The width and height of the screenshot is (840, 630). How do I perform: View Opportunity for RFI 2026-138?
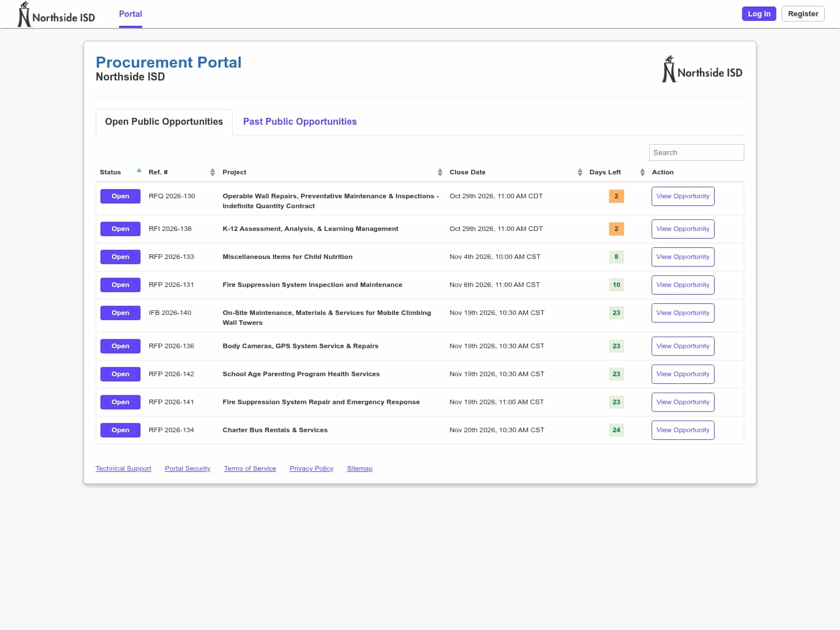point(682,229)
